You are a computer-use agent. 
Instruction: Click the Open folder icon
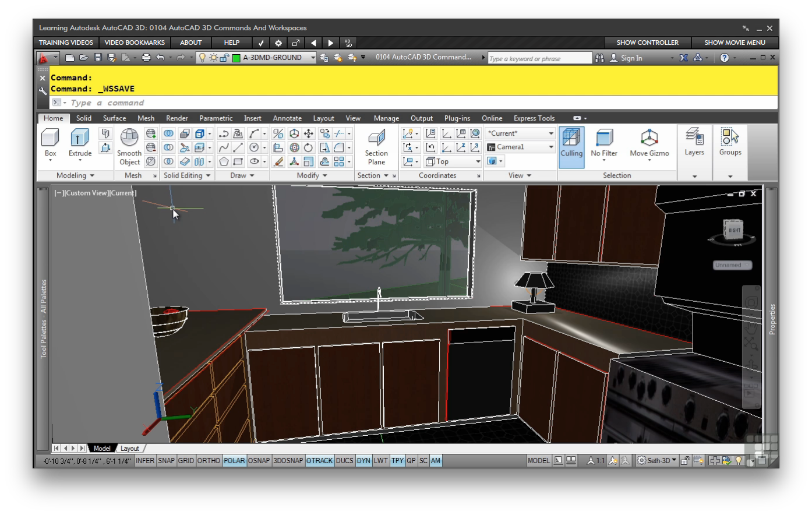(x=83, y=57)
